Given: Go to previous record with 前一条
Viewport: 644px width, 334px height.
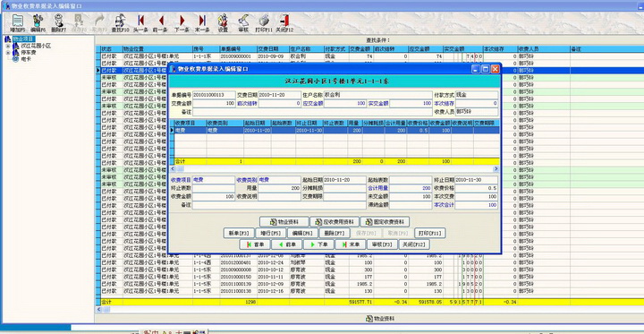Looking at the screenshot, I should tap(161, 23).
